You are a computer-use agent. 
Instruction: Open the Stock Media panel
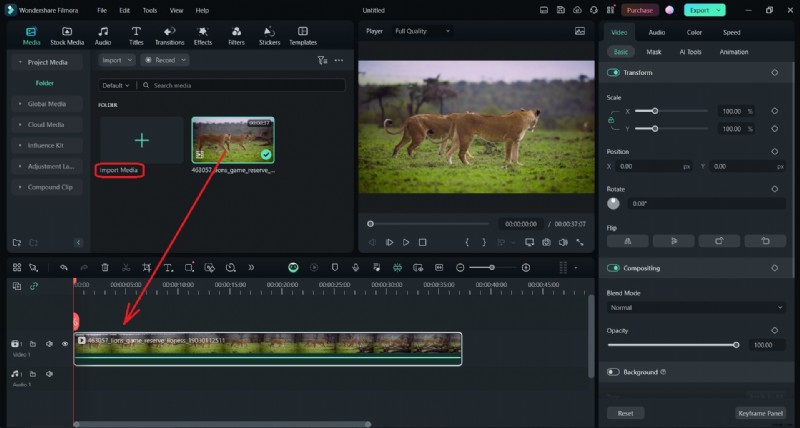(x=67, y=36)
